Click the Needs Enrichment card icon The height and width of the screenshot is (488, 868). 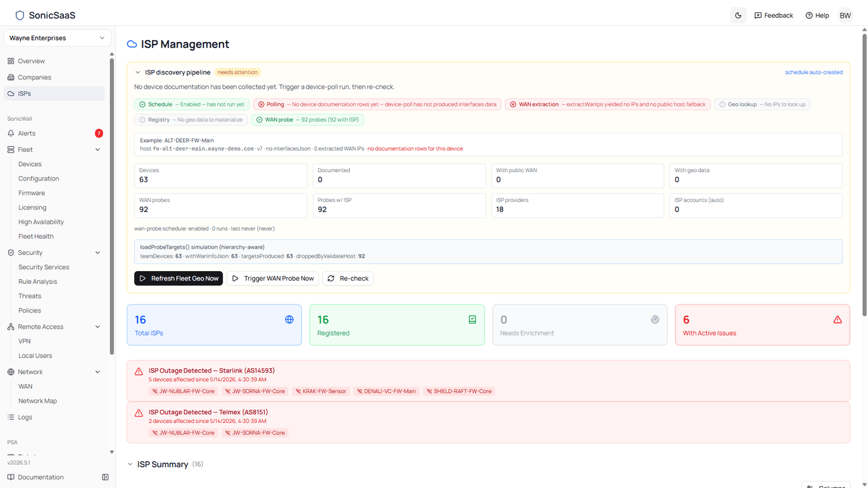pyautogui.click(x=655, y=319)
